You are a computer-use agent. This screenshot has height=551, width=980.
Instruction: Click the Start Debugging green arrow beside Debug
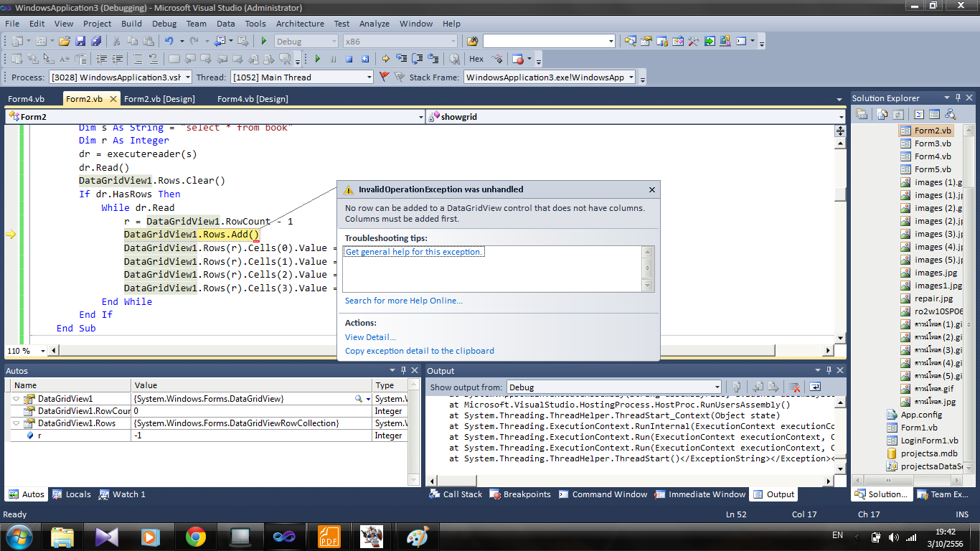tap(264, 41)
